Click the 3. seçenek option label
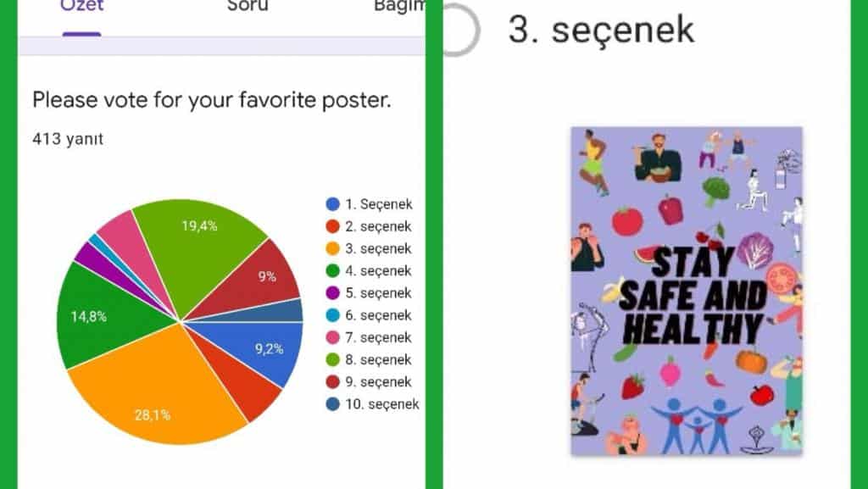 pos(601,31)
